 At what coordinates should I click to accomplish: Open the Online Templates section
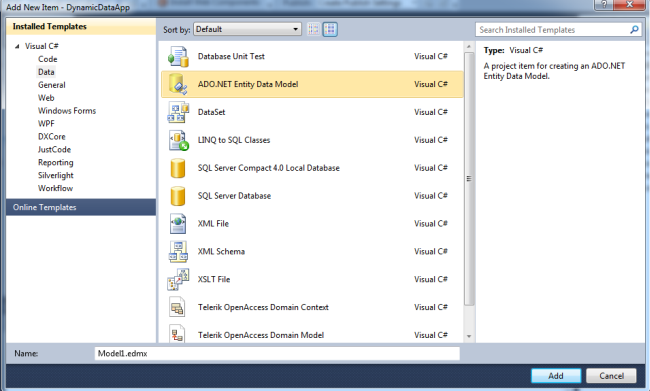point(81,207)
